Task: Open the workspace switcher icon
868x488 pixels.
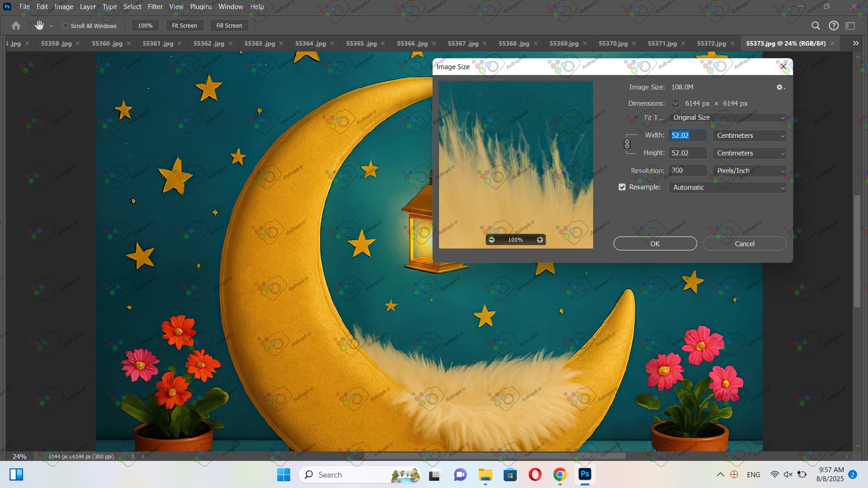Action: [850, 26]
